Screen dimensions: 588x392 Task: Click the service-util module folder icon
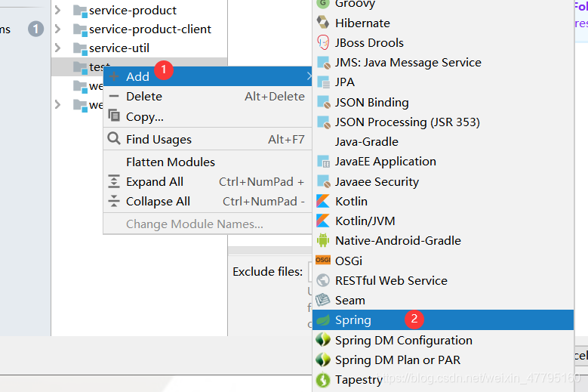click(80, 49)
